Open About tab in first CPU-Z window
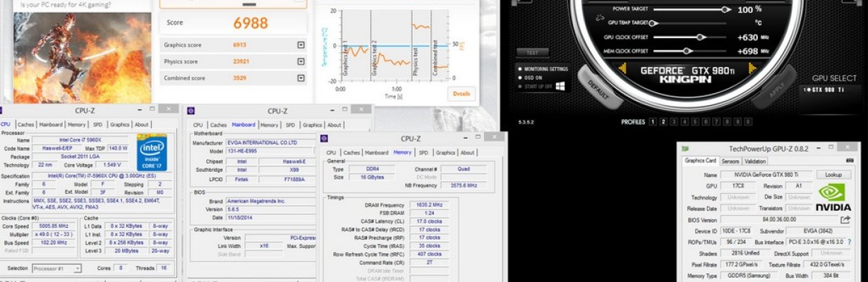Viewport: 868px width, 282px height. 142,125
